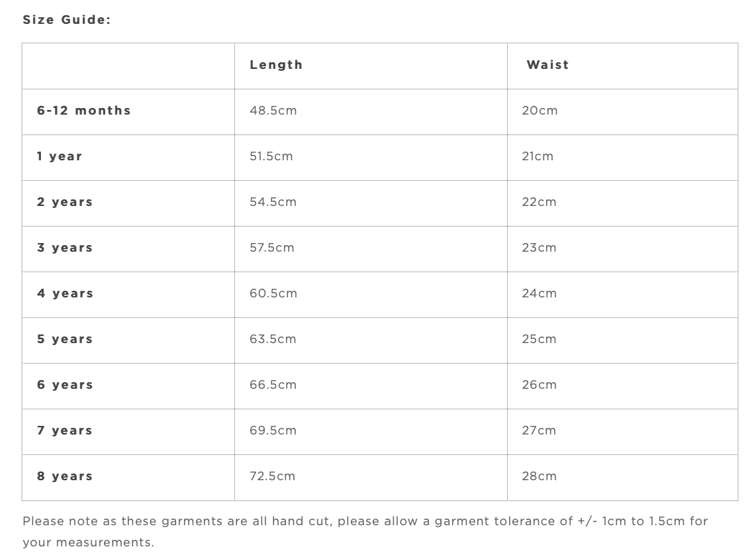Select the 4 years size label
This screenshot has width=756, height=559.
(x=65, y=293)
